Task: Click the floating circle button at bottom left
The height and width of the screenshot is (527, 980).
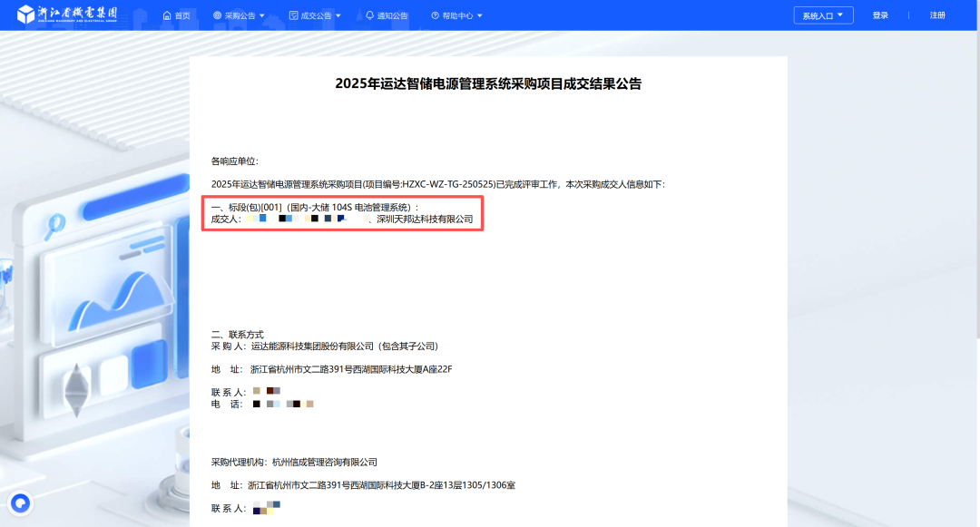Action: click(20, 502)
